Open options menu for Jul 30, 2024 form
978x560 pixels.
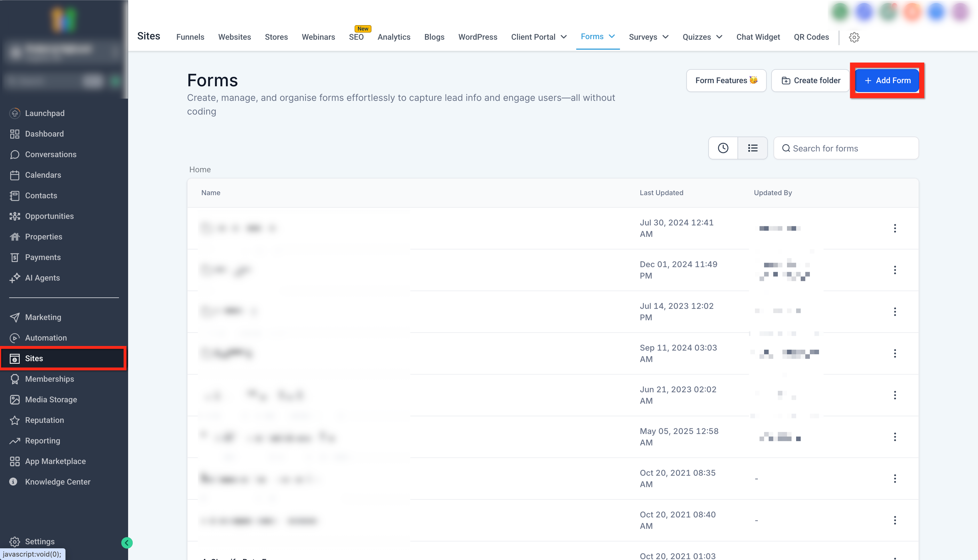click(895, 229)
